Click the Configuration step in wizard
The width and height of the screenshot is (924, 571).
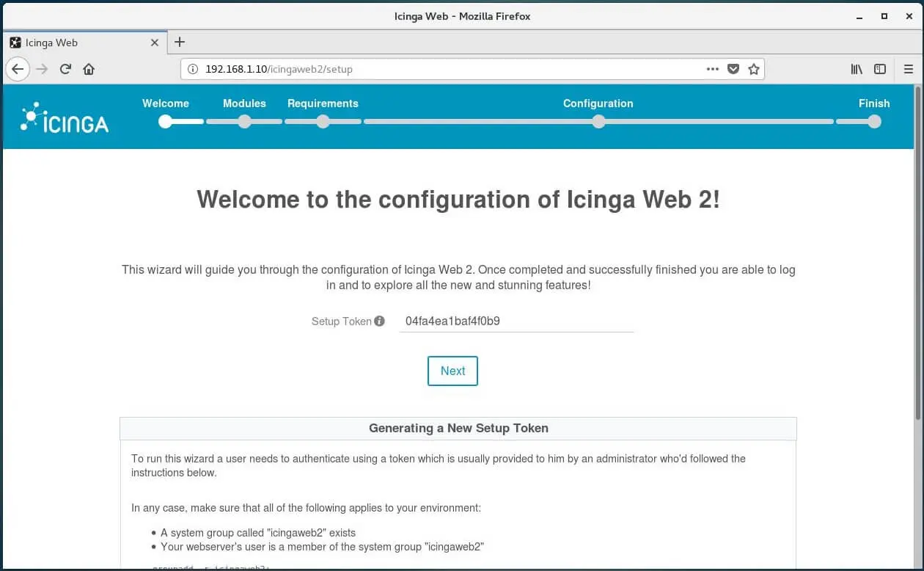pos(598,103)
